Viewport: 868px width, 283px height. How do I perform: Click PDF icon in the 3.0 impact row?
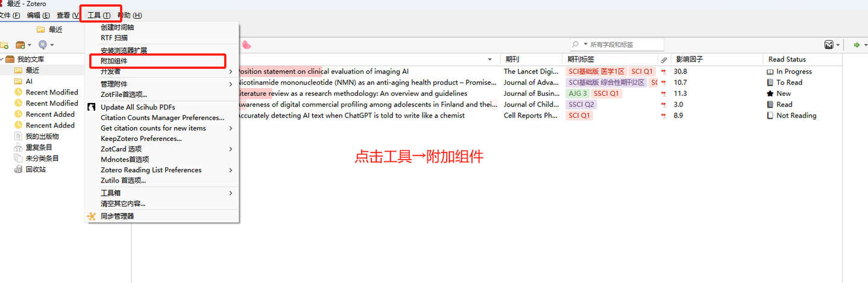(x=664, y=105)
